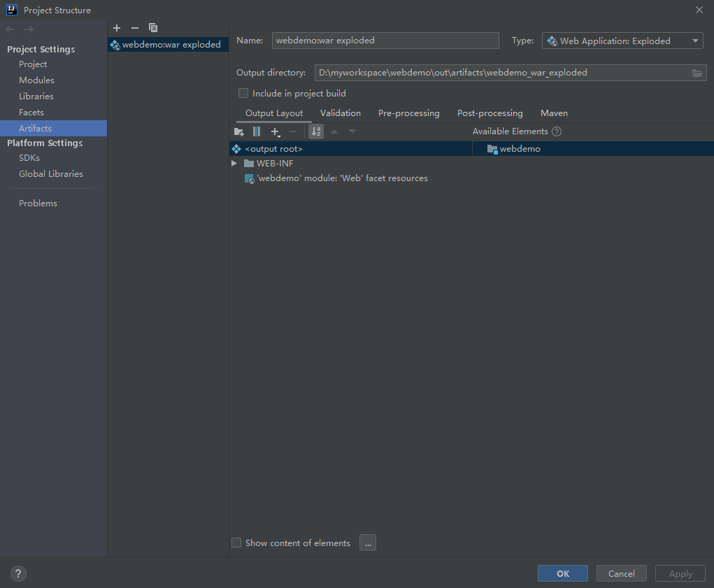Image resolution: width=714 pixels, height=588 pixels.
Task: Open Post-processing tab
Action: tap(490, 113)
